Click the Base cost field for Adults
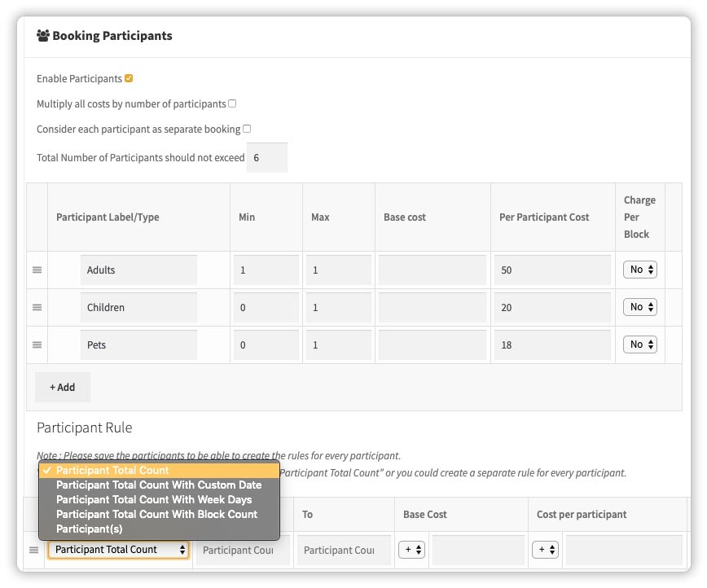The image size is (707, 588). [433, 270]
